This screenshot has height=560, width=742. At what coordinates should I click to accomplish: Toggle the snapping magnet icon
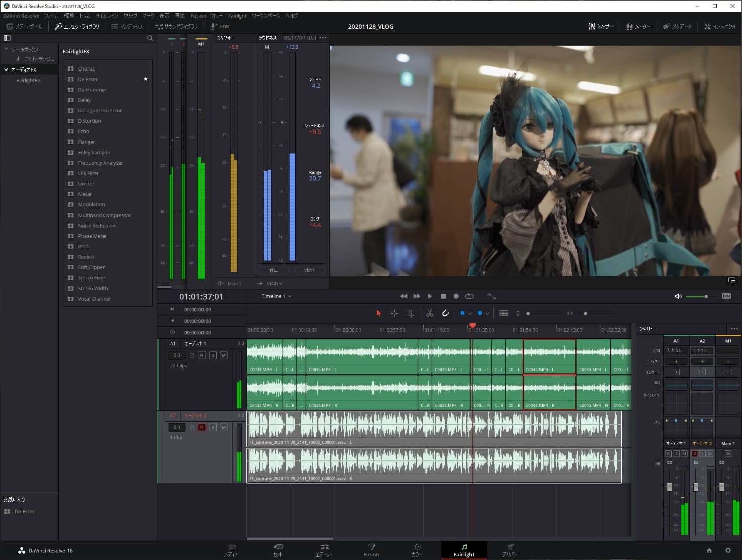coord(445,313)
